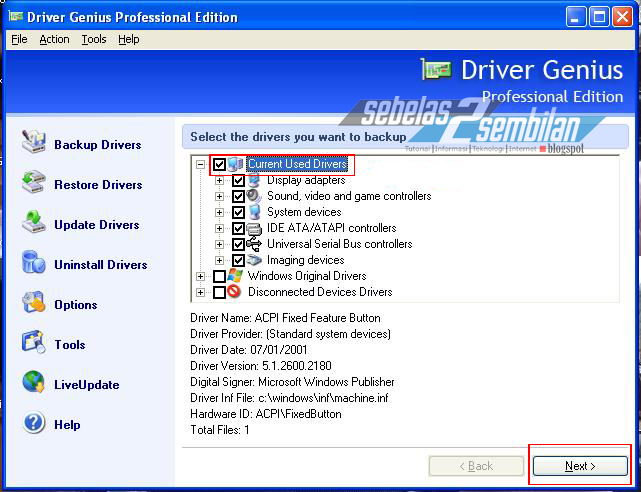Collapse the Current Used Drivers tree node
The image size is (641, 492).
point(200,165)
